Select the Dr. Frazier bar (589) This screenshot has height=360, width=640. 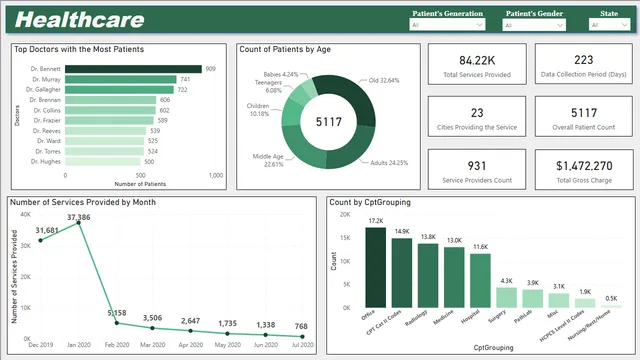coord(109,120)
